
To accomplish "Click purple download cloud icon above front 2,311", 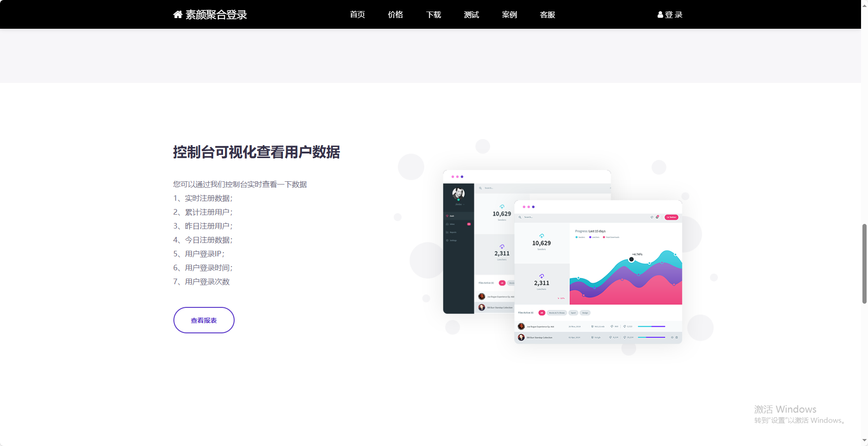I will point(542,276).
